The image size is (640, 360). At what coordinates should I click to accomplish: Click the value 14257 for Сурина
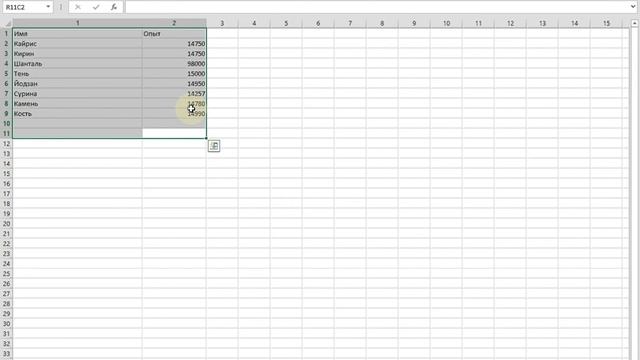(174, 93)
